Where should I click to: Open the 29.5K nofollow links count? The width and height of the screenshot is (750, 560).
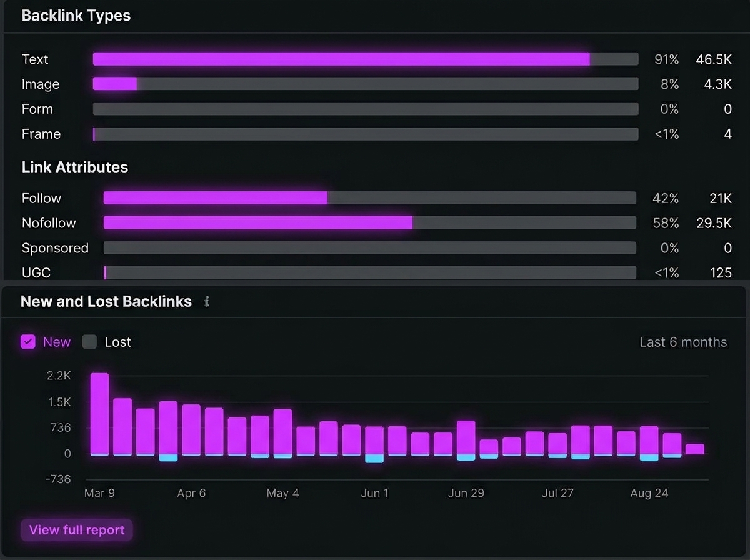tap(714, 223)
